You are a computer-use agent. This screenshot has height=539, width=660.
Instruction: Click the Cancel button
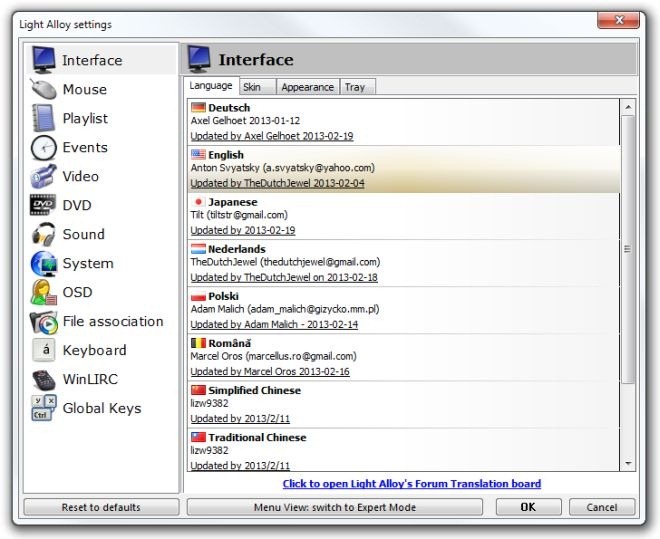(602, 507)
